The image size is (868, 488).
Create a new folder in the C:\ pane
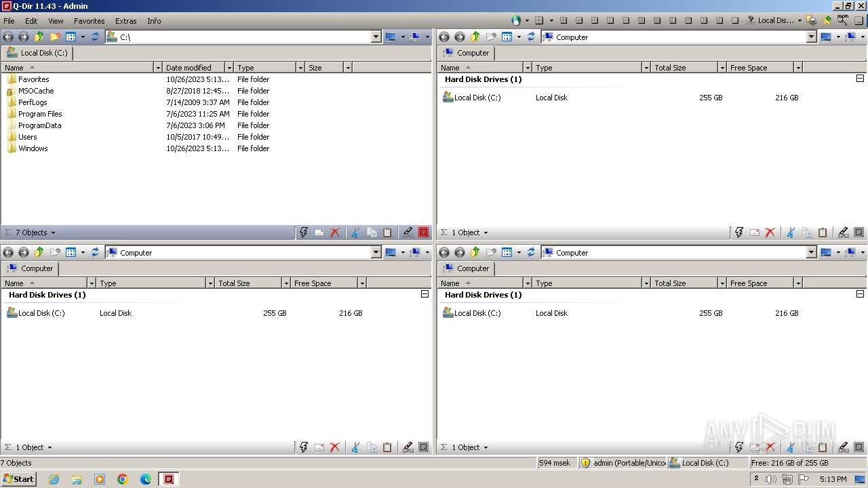[x=55, y=37]
